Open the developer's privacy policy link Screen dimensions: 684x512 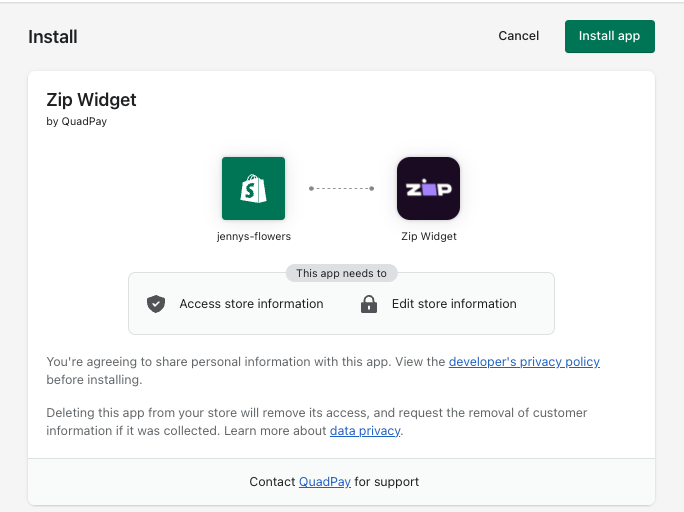tap(524, 362)
